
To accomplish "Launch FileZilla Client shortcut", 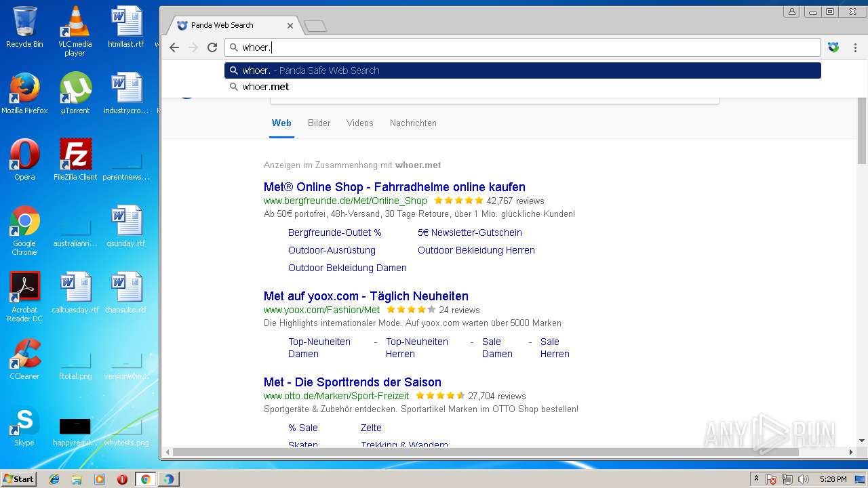I will pos(75,160).
